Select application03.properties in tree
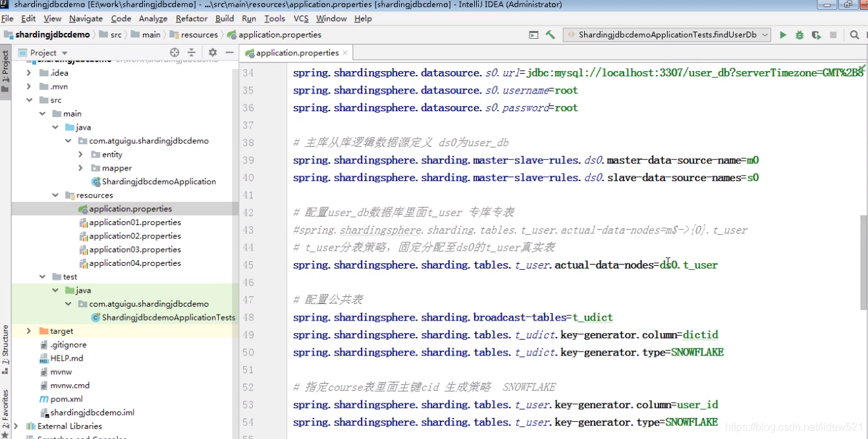Screen dimensions: 868x439 [135, 249]
